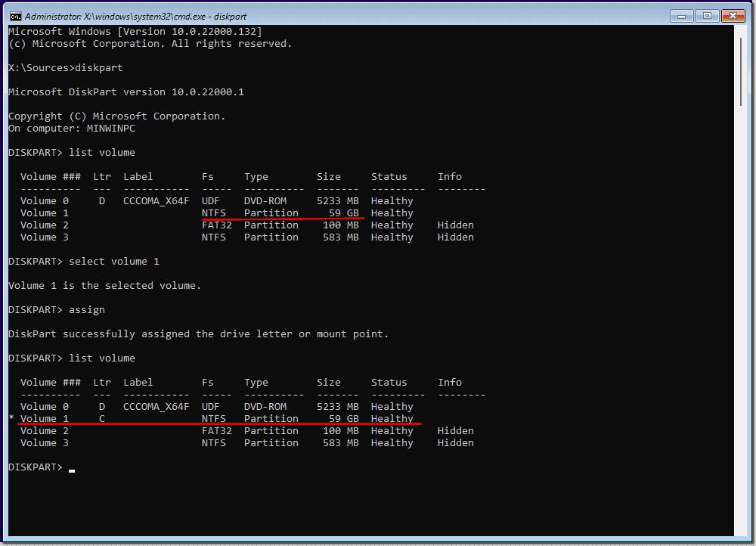Click the 'Microsoft Windows [Version 10.0.22000.132]' line
Viewport: 756px width, 546px height.
point(135,31)
